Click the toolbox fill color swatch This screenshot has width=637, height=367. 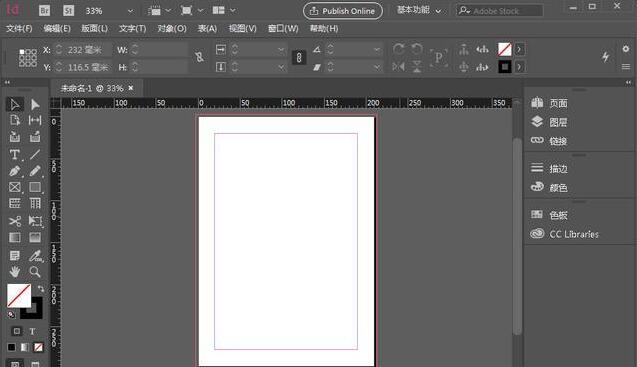[19, 295]
